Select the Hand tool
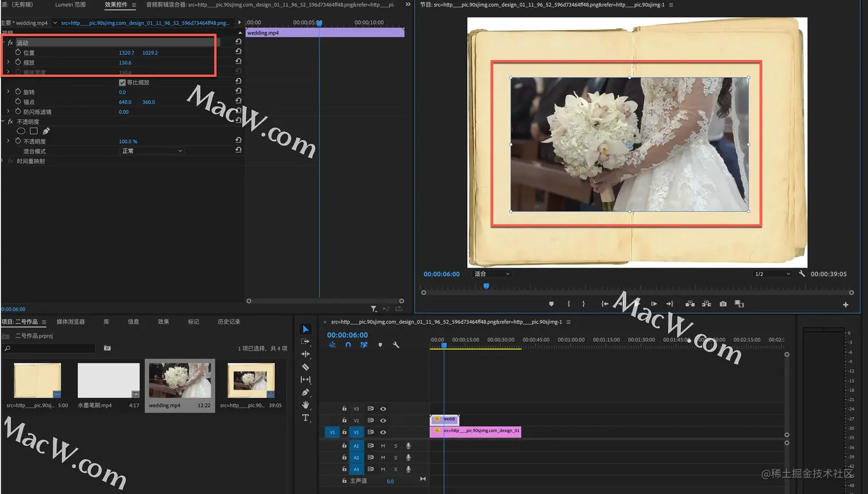The height and width of the screenshot is (494, 868). pos(305,405)
